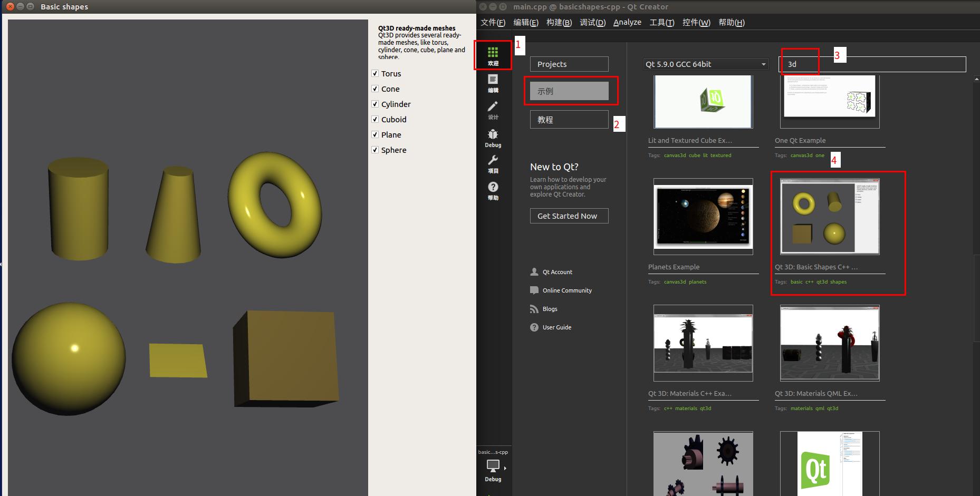The height and width of the screenshot is (496, 980).
Task: Click the canvas3d tag under Planets Example
Action: [x=675, y=282]
